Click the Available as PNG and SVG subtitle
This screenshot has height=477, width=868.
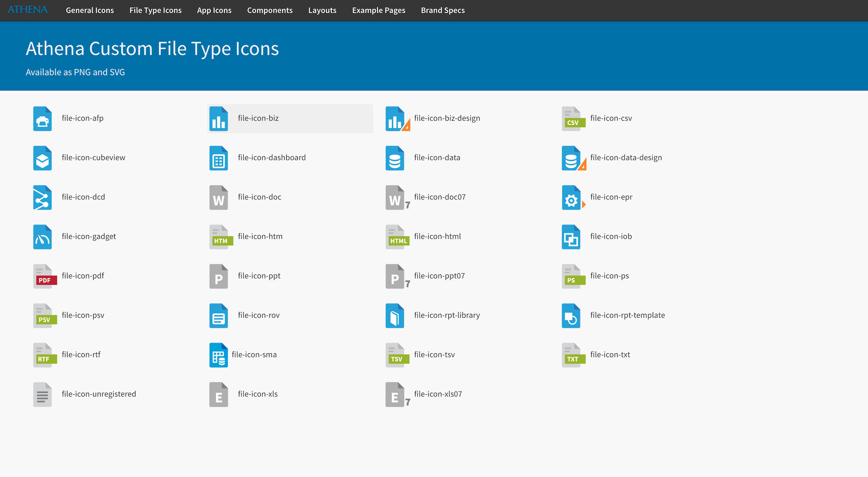(75, 72)
